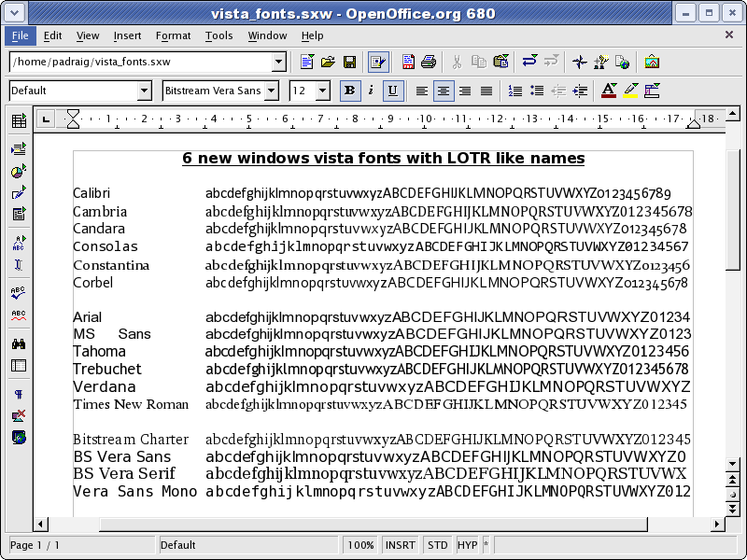Close the document with menu bar X
Screen dimensions: 747x560
[729, 35]
